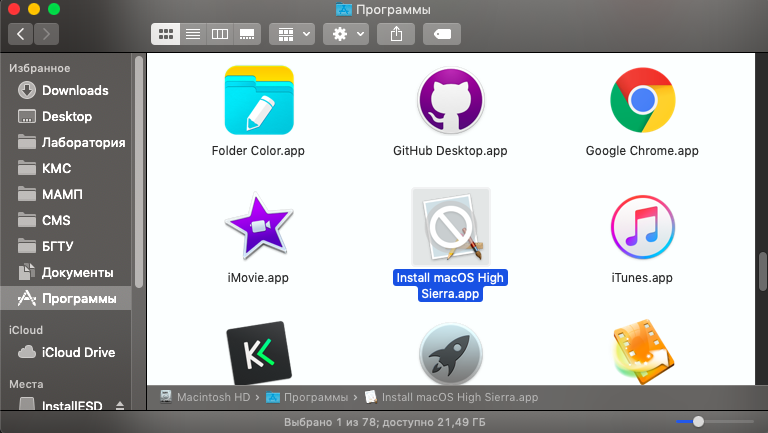
Task: Go back with the left arrow button
Action: [21, 34]
